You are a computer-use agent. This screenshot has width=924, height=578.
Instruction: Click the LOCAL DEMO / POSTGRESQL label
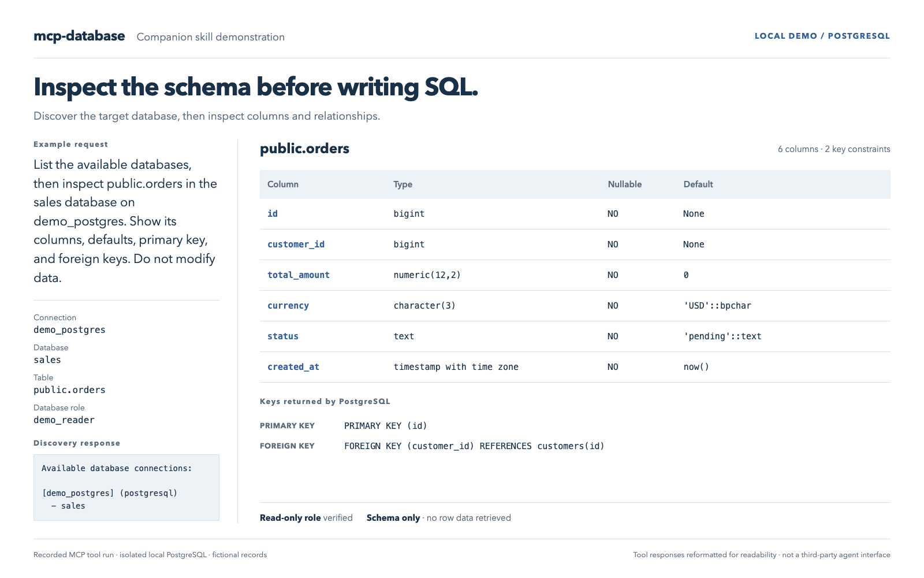click(x=822, y=36)
